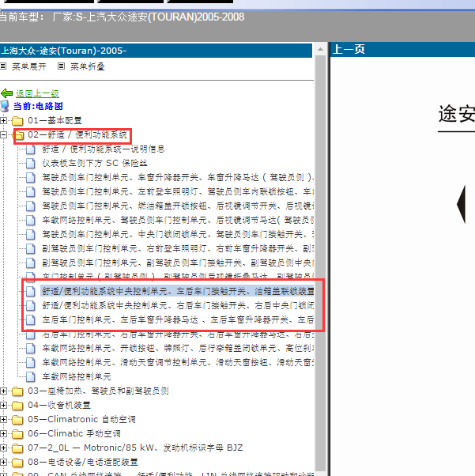
Task: Select 中央控制单元、右后车门接触开关 entry
Action: [x=178, y=305]
